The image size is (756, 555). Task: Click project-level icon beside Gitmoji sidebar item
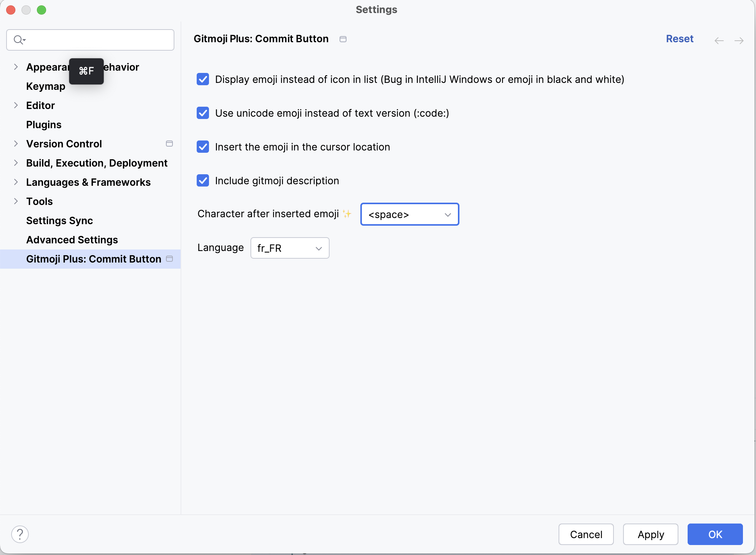169,259
